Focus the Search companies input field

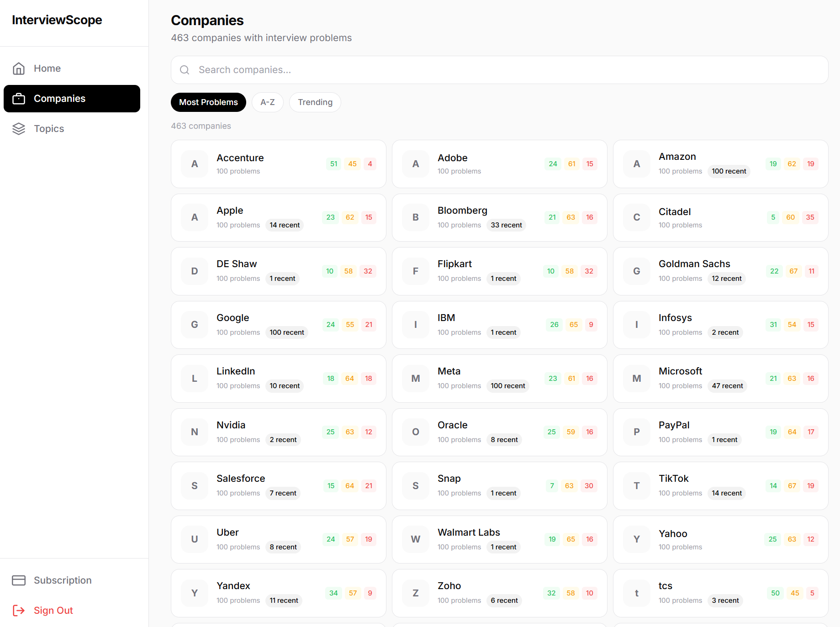coord(499,70)
